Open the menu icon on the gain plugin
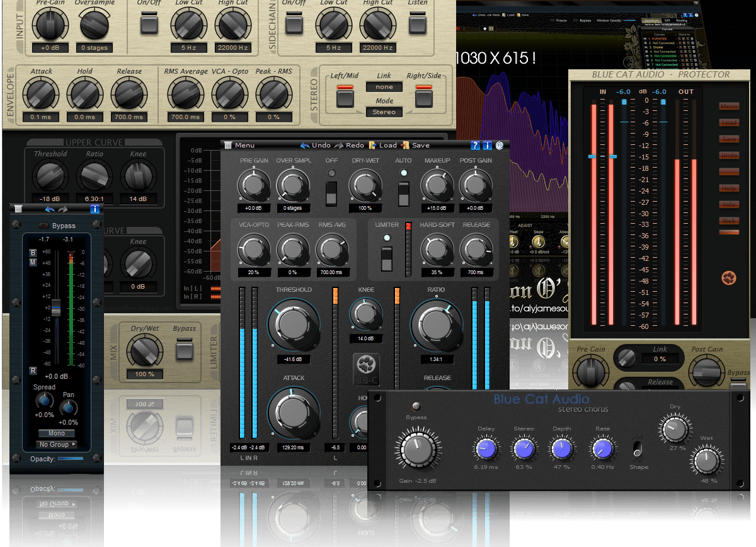 18,209
